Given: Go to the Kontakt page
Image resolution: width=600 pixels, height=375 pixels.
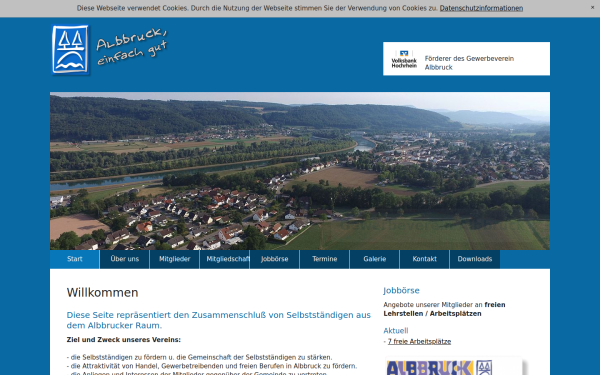Looking at the screenshot, I should click(424, 259).
